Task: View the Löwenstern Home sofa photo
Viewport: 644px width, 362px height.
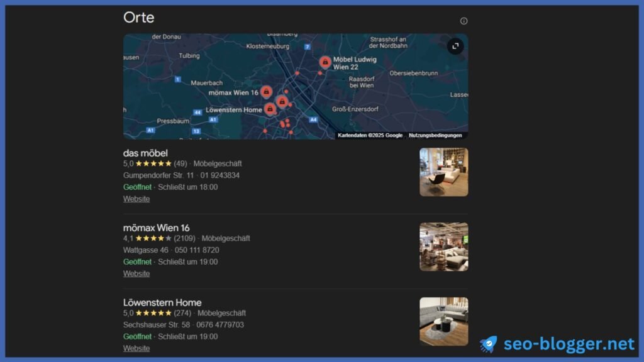Action: coord(443,321)
